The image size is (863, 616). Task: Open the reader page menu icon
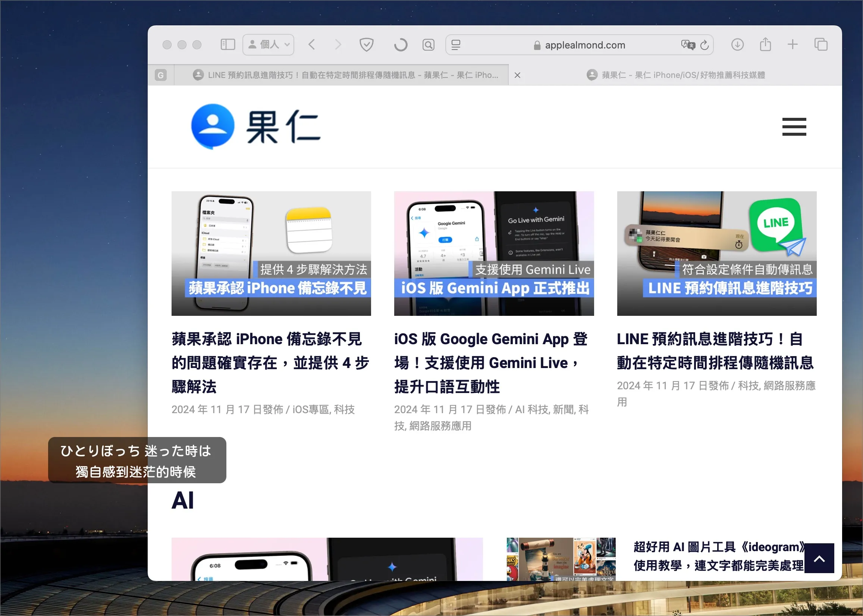456,45
